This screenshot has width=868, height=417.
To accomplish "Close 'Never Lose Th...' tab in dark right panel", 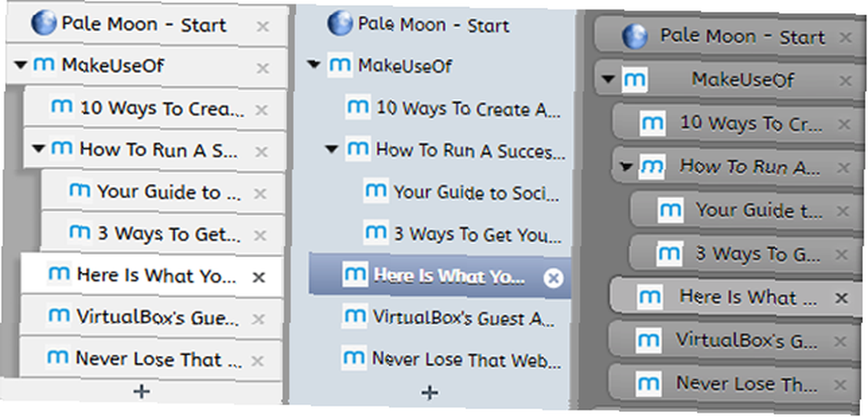I will tap(840, 384).
